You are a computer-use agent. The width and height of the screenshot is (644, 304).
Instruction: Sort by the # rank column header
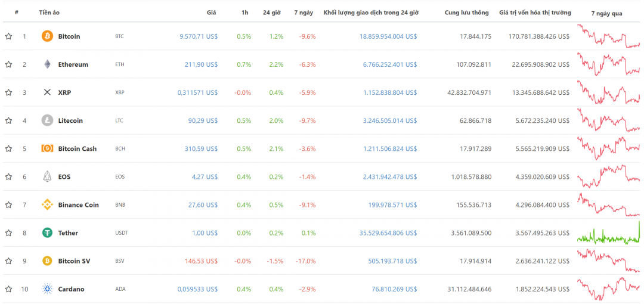tap(17, 13)
